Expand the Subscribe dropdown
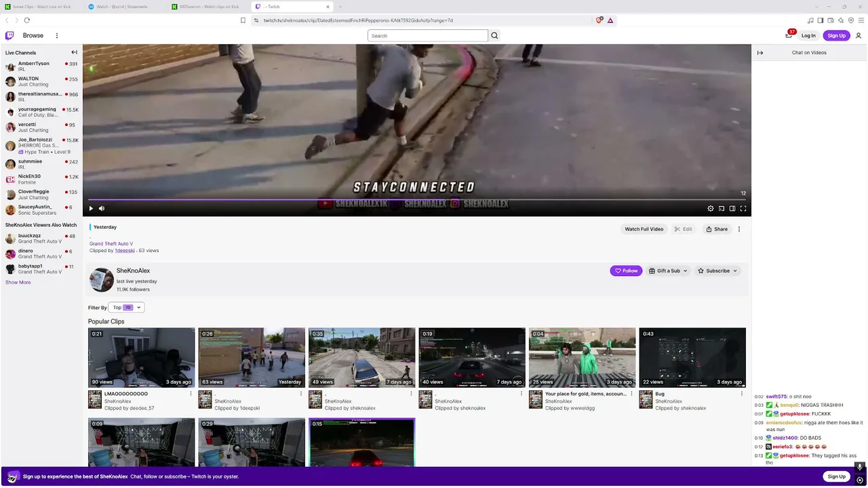Viewport: 868px width, 488px height. (x=717, y=270)
